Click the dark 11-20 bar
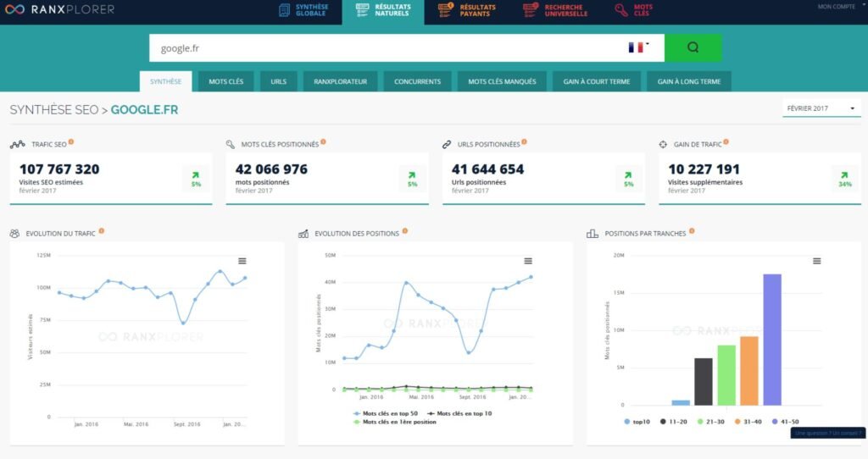Viewport: 868px width, 459px height. 704,382
